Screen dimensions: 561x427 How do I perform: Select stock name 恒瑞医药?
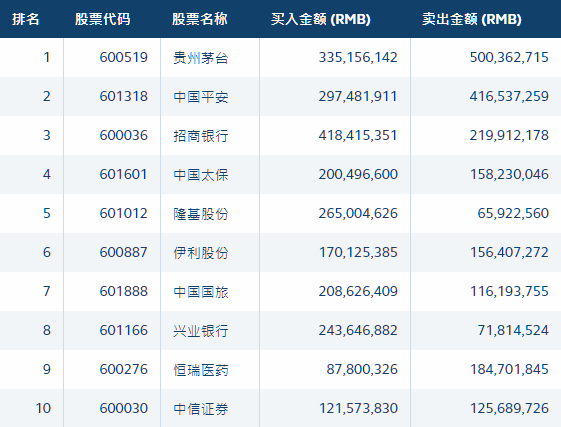pos(201,370)
